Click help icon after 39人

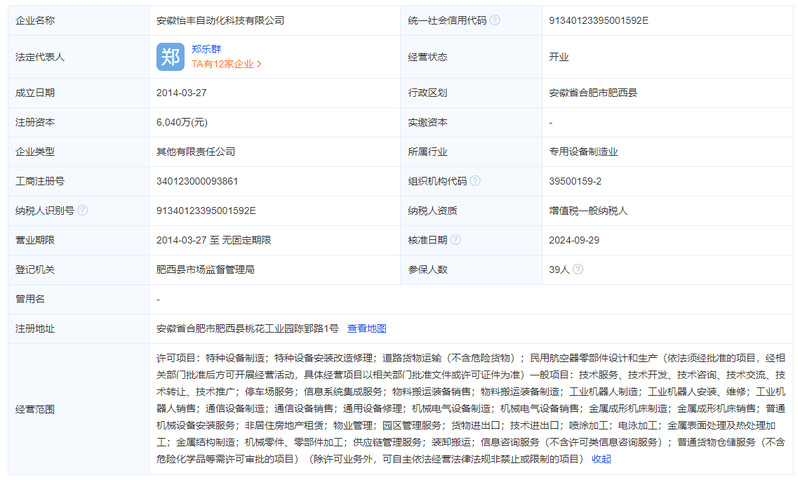click(578, 270)
